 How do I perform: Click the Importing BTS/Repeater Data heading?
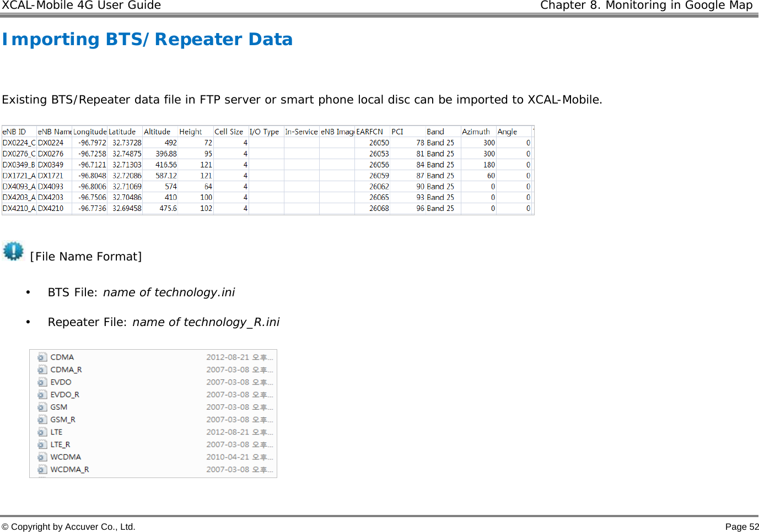point(147,39)
